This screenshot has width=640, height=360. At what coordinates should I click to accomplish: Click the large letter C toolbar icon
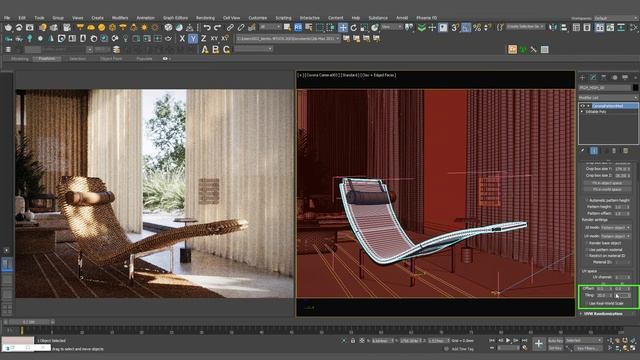click(x=227, y=49)
